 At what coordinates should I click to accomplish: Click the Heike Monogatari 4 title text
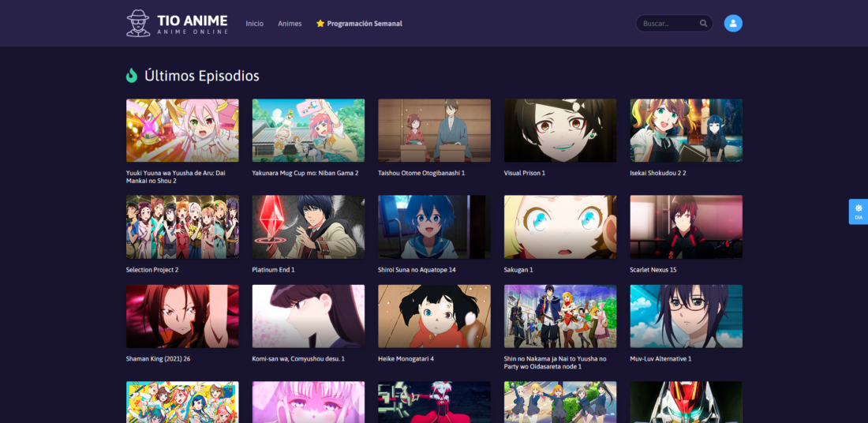[406, 359]
